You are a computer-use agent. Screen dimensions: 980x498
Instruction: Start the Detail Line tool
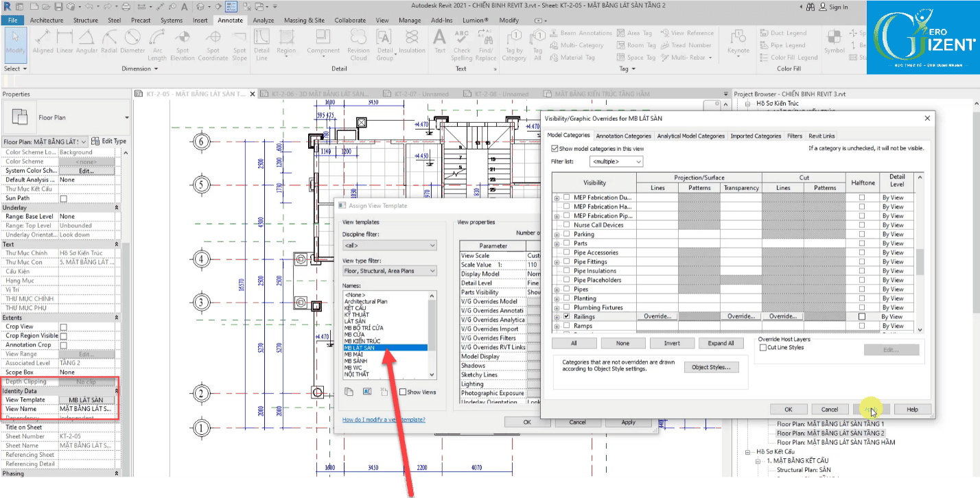(261, 45)
